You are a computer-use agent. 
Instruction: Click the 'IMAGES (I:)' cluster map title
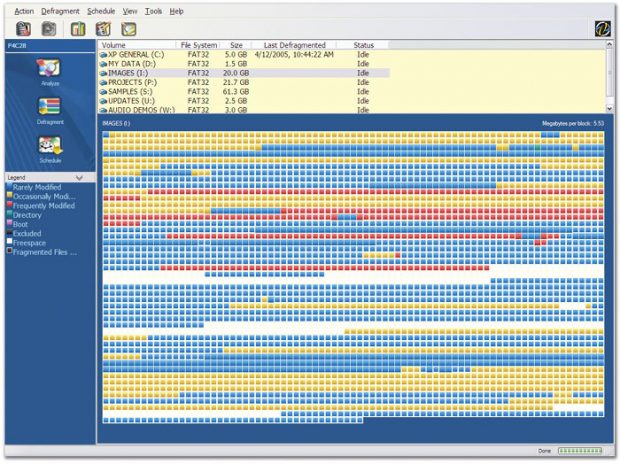pyautogui.click(x=116, y=123)
